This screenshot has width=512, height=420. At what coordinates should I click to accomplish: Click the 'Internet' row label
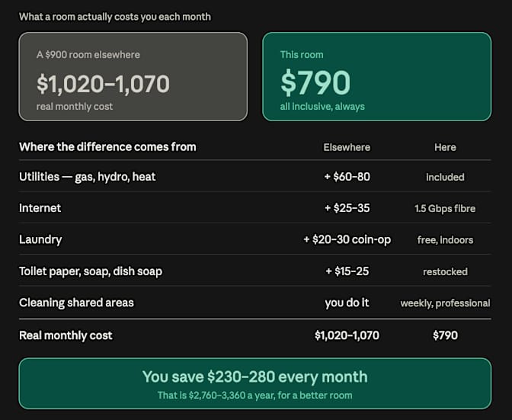point(40,208)
